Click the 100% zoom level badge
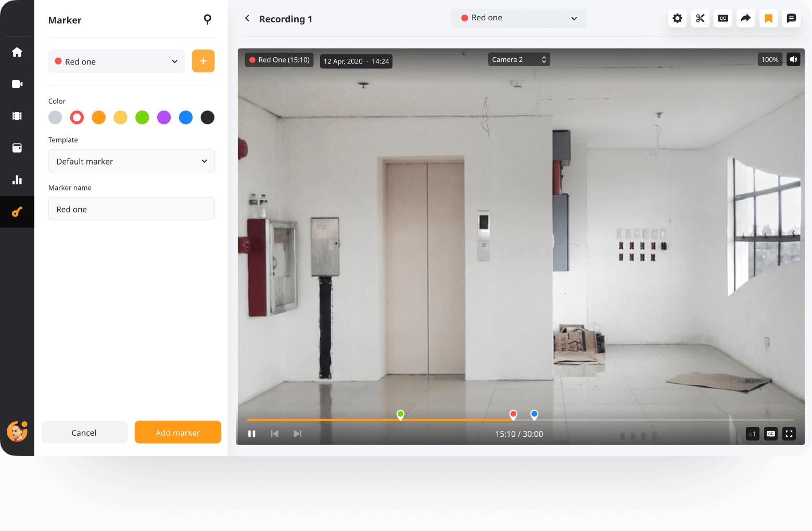 pos(770,59)
